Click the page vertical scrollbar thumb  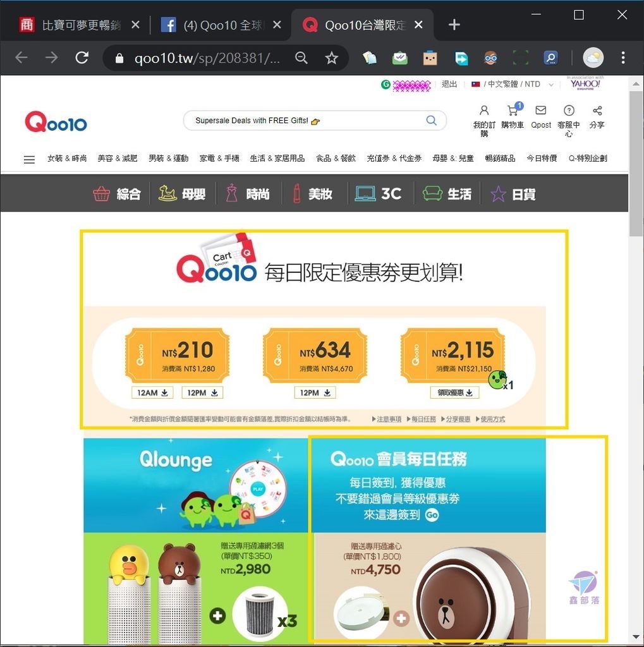(x=636, y=164)
